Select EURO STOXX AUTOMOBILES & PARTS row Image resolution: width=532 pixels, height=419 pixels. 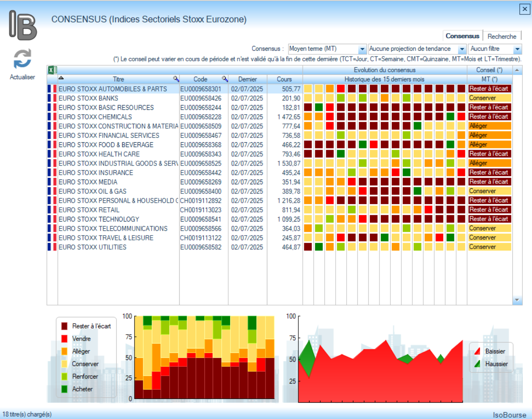pos(279,89)
